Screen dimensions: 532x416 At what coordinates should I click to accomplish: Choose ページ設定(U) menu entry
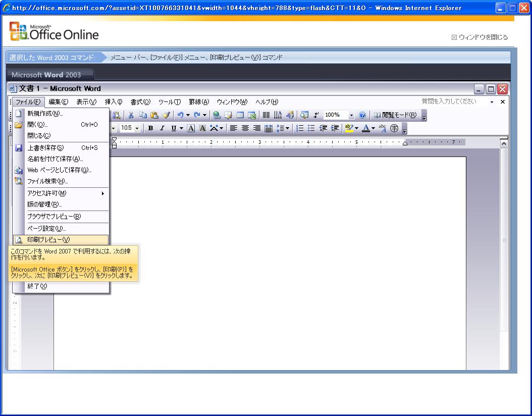(61, 228)
